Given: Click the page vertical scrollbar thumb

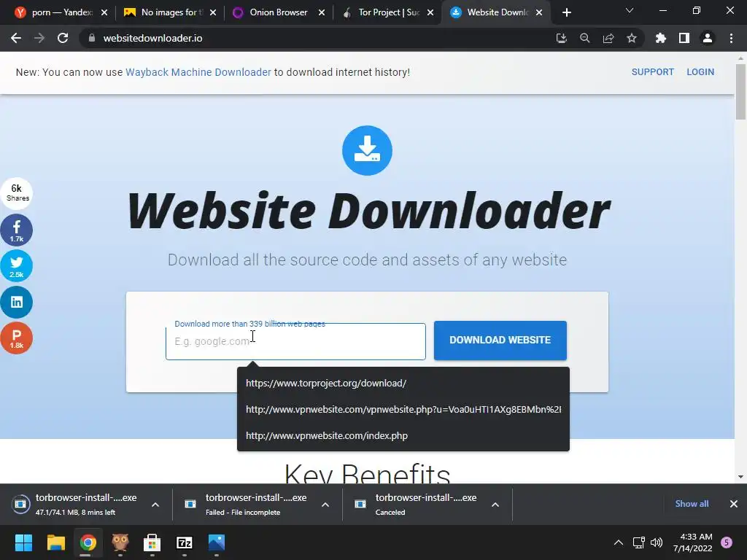Looking at the screenshot, I should click(740, 91).
